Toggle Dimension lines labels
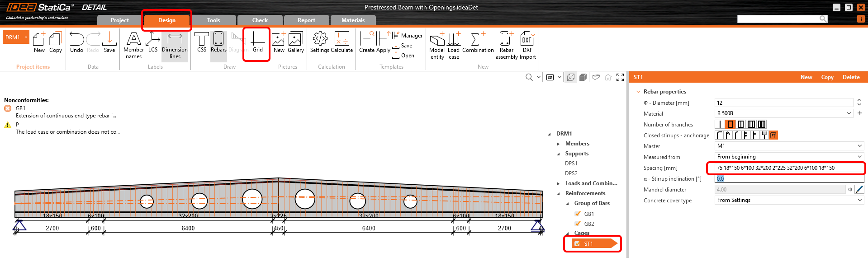Viewport: 868px width, 271px height. [x=175, y=45]
